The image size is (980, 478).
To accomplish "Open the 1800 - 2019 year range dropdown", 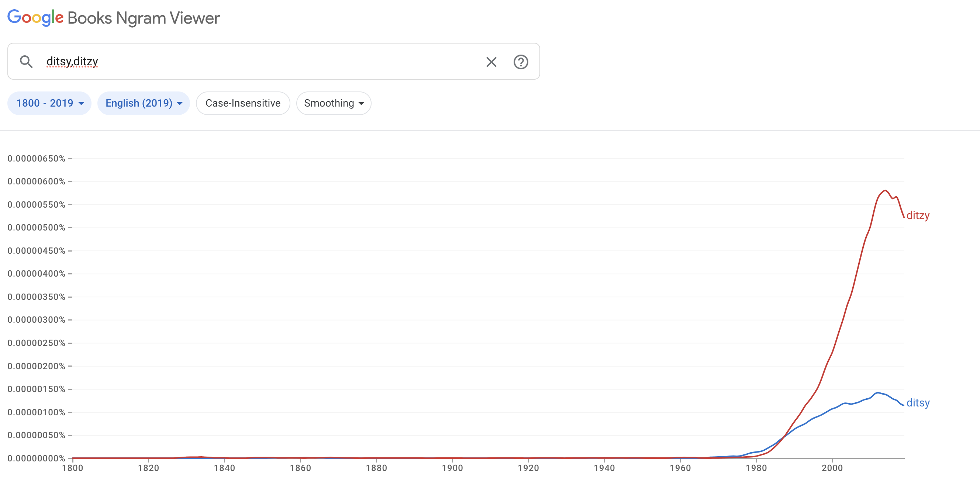I will pos(49,103).
